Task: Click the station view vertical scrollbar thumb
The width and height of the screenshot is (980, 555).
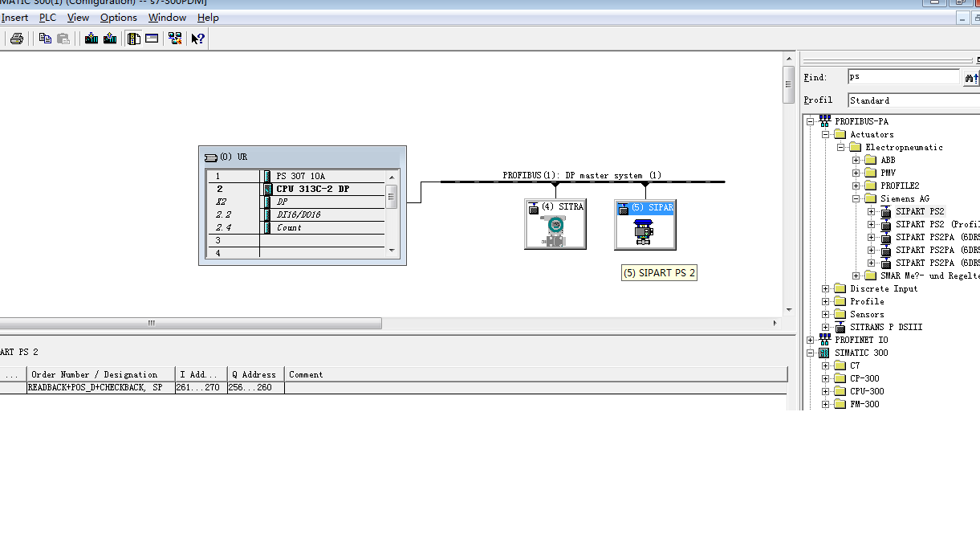Action: point(788,85)
